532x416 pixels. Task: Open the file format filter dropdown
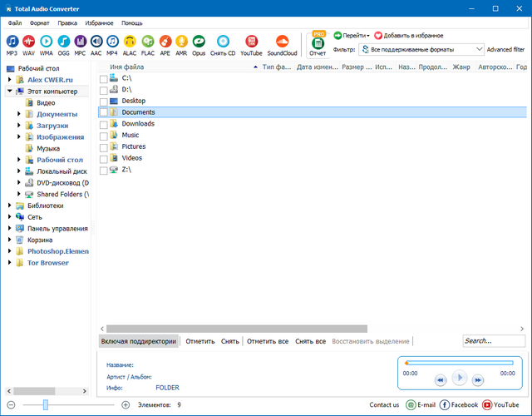[x=421, y=50]
